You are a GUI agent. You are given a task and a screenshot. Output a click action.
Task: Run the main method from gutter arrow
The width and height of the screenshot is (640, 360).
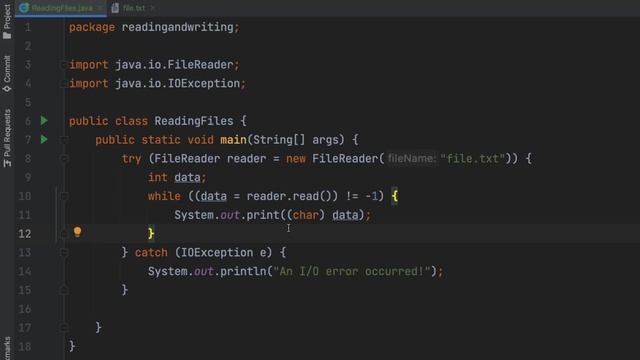[x=44, y=140]
